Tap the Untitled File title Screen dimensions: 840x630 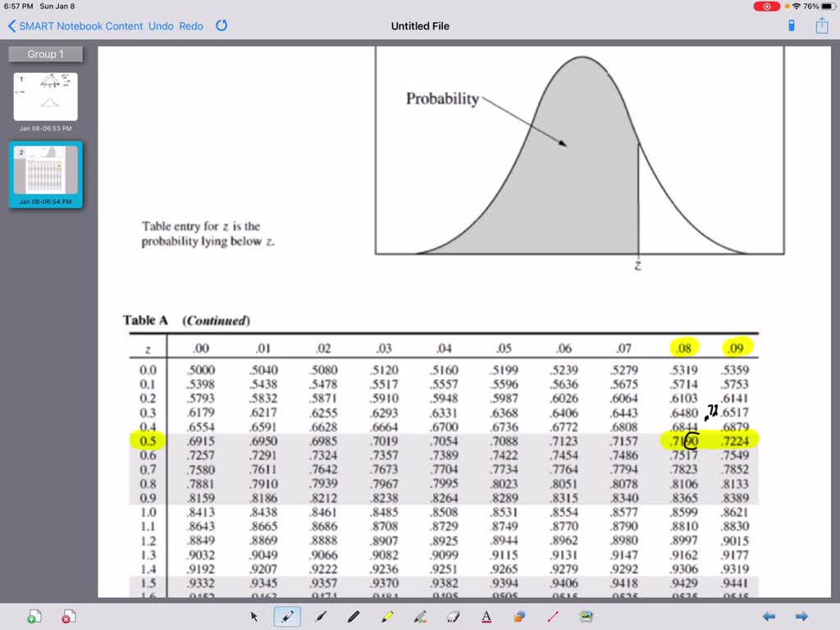[420, 25]
